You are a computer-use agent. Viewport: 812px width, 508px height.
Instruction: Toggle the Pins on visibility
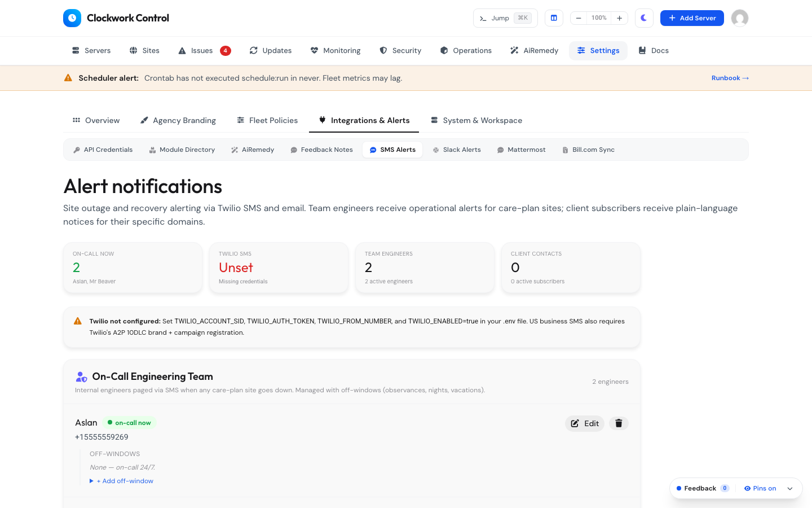tap(760, 488)
